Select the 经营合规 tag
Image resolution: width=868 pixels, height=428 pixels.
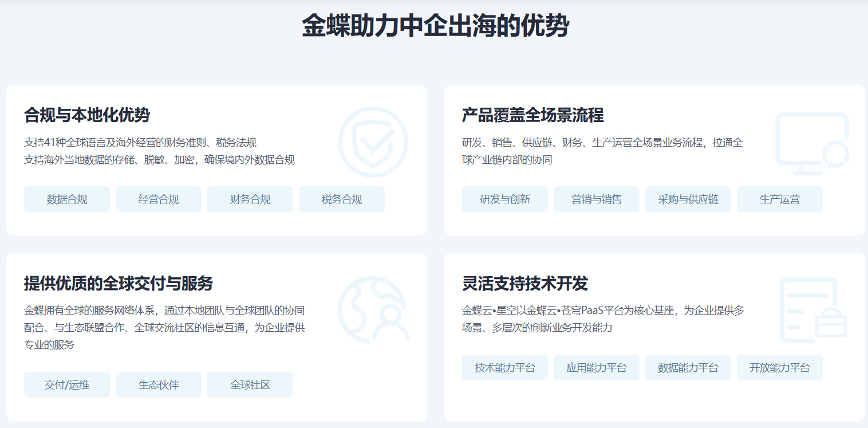[x=159, y=199]
